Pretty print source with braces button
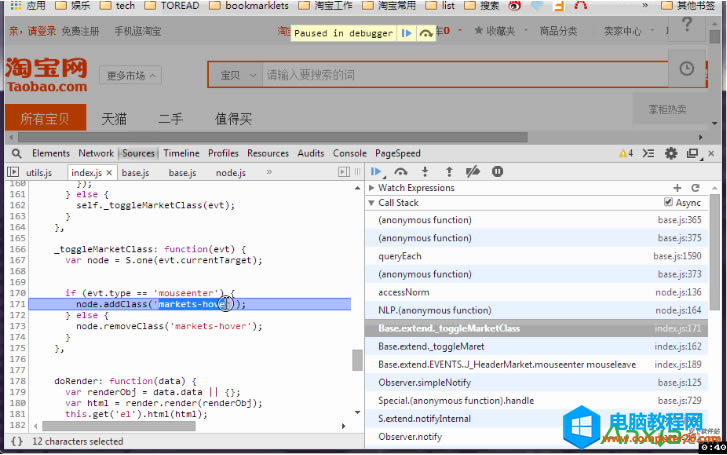 [17, 440]
